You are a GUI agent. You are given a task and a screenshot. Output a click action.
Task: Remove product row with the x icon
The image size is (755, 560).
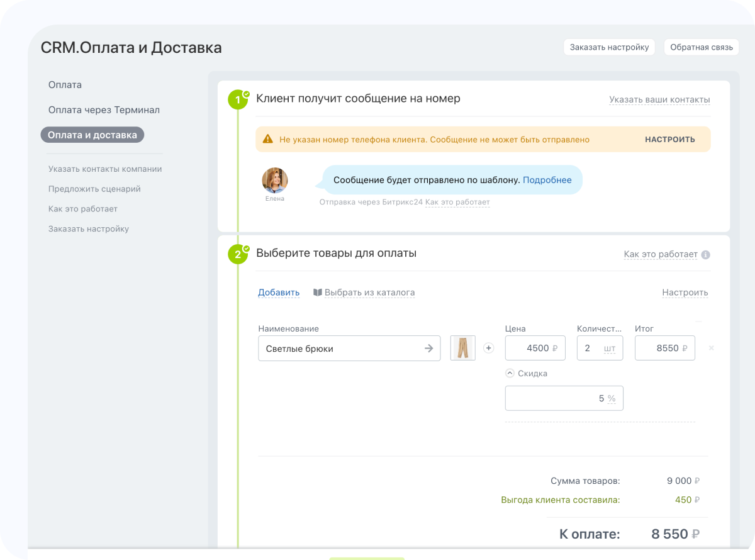[x=712, y=348]
